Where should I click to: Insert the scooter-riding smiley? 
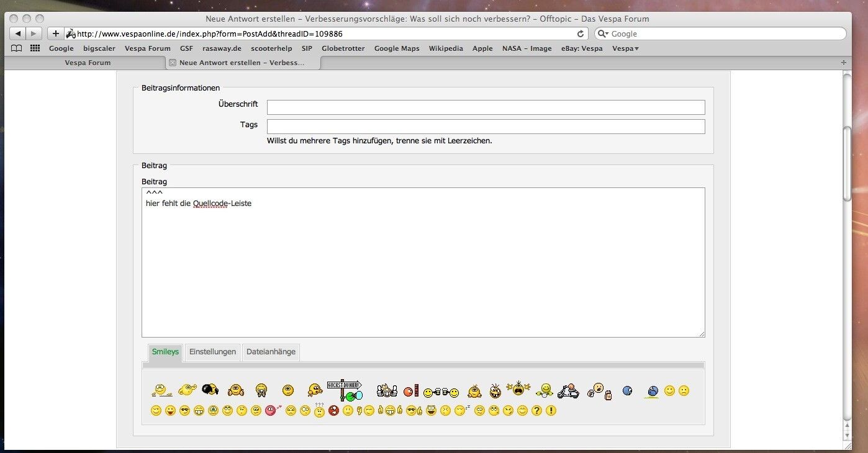click(x=567, y=391)
